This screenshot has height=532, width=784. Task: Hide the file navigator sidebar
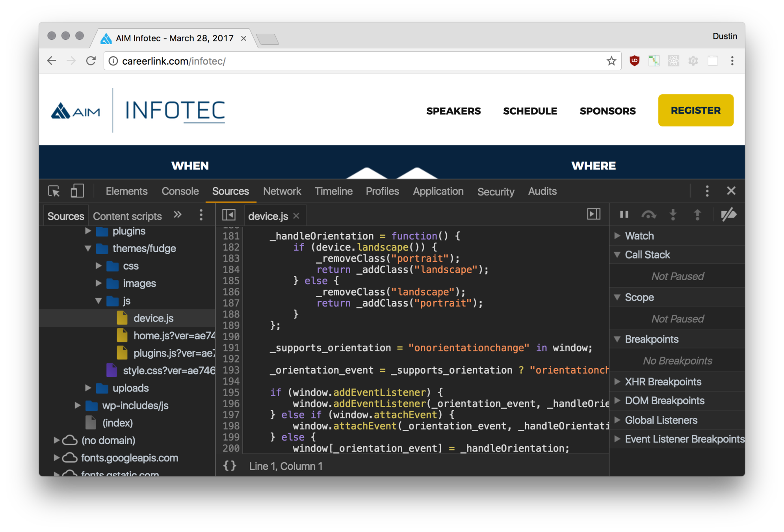coord(229,215)
